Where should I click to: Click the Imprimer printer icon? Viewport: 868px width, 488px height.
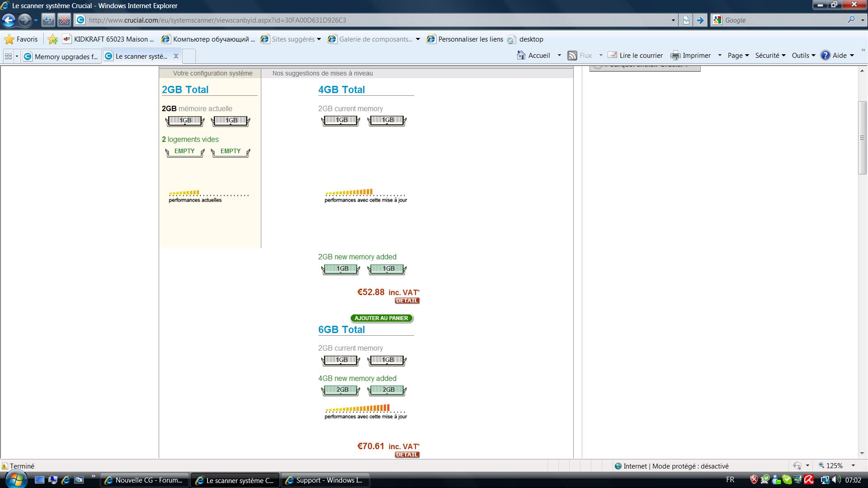click(675, 55)
